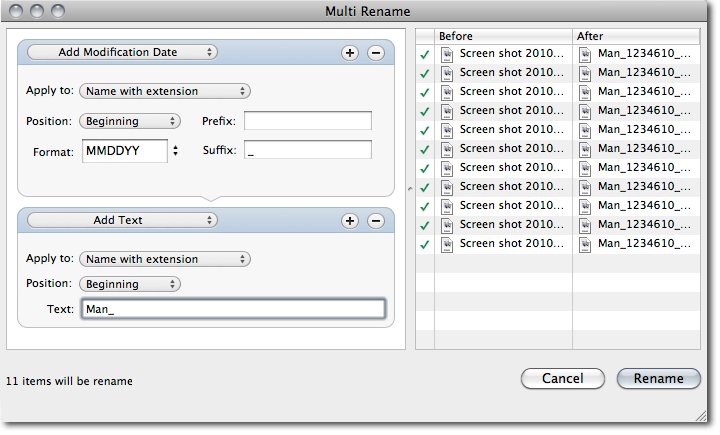
Task: Open Apply to dropdown in Modification Date rule
Action: pyautogui.click(x=165, y=91)
